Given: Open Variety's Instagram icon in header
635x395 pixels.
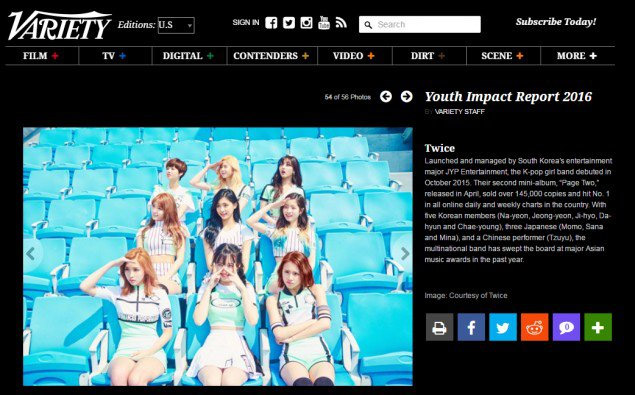Looking at the screenshot, I should pyautogui.click(x=306, y=23).
